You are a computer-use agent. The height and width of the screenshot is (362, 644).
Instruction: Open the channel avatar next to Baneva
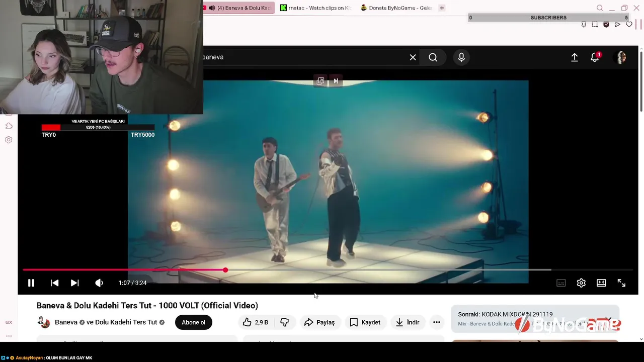(44, 322)
